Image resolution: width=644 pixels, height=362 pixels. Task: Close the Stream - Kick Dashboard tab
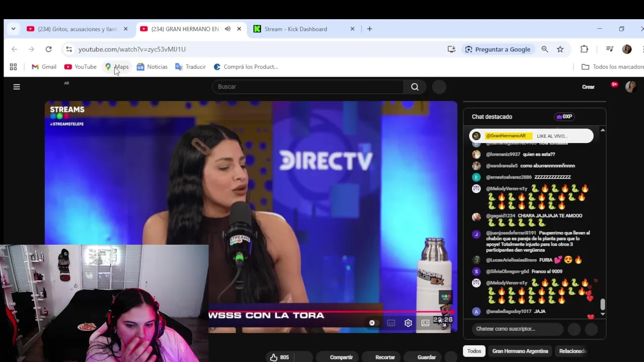click(352, 29)
